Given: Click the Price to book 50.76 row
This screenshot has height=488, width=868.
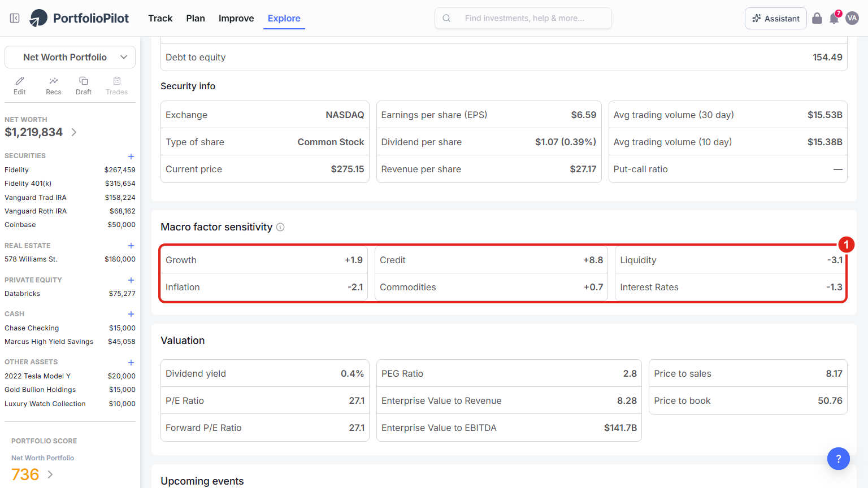Looking at the screenshot, I should (x=748, y=400).
